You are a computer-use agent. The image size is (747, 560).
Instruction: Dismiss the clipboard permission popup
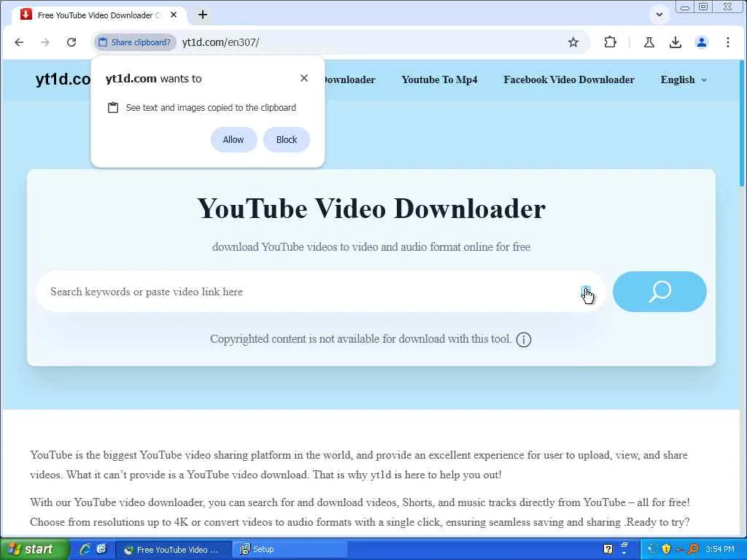(x=304, y=78)
